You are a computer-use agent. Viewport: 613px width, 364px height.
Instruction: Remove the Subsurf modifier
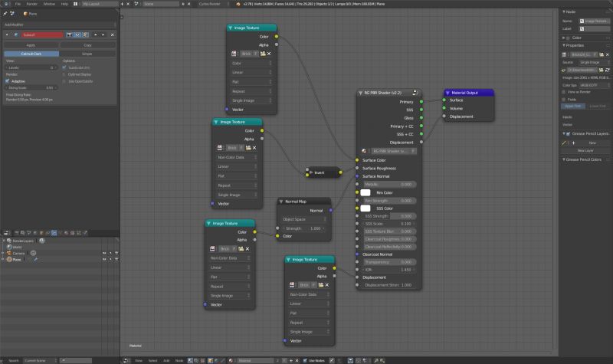(112, 34)
